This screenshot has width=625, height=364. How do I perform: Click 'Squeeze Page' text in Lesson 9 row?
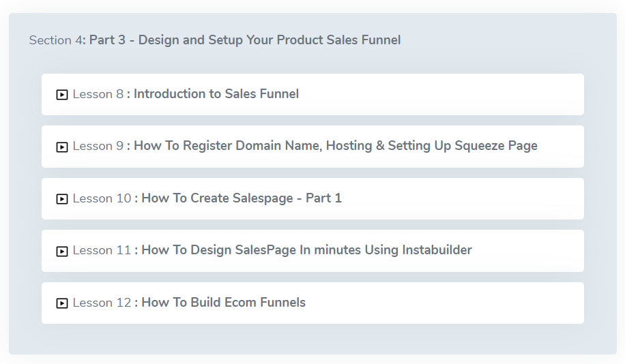(x=496, y=146)
